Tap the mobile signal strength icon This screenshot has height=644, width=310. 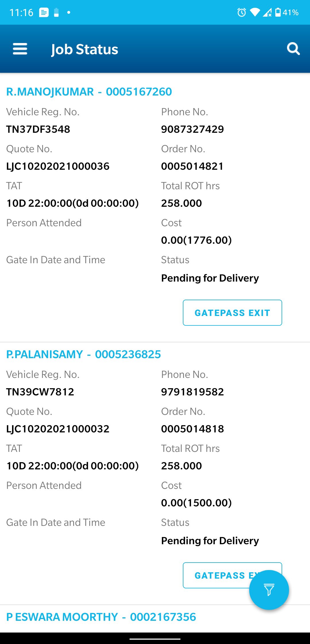(x=267, y=12)
